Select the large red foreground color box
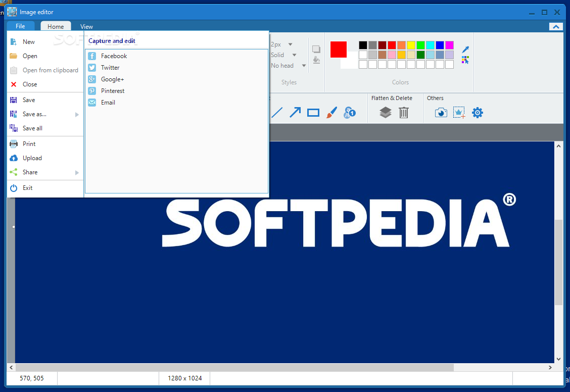The image size is (570, 392). (339, 50)
